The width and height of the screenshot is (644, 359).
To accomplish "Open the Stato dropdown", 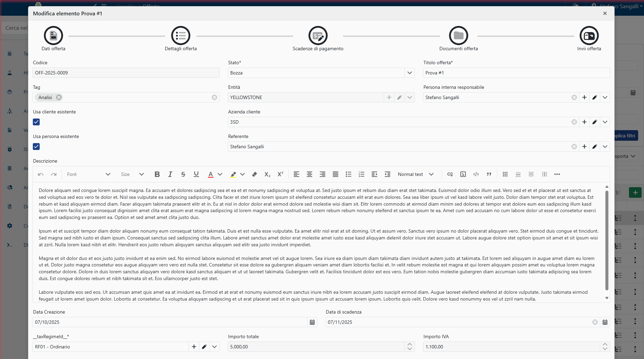I will tap(409, 73).
